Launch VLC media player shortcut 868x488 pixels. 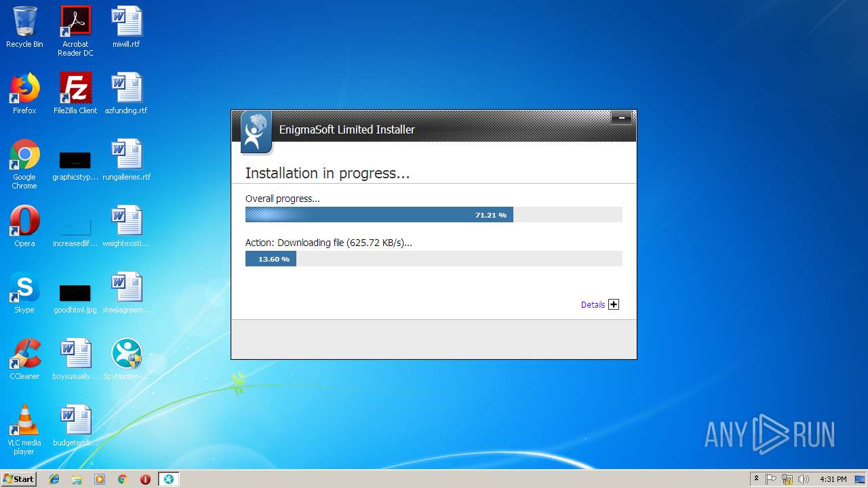click(x=24, y=430)
